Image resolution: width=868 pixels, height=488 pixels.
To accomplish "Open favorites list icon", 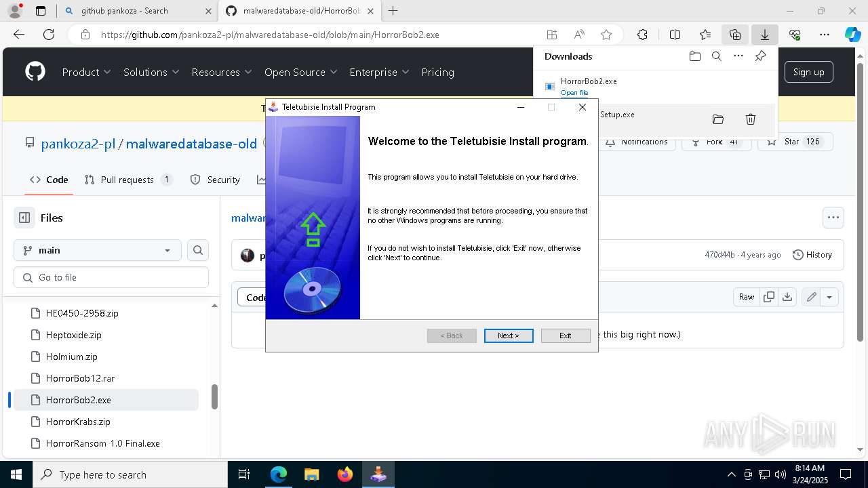I will [x=705, y=35].
